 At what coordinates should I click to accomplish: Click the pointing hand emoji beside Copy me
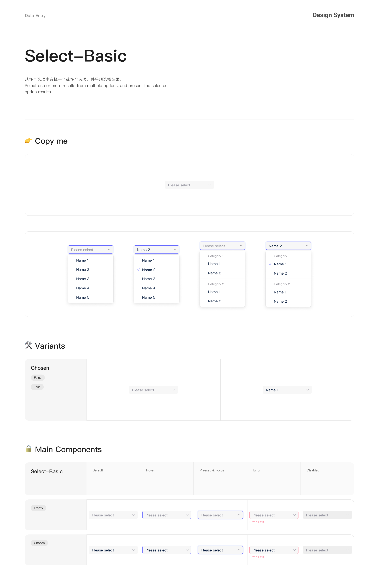(28, 141)
